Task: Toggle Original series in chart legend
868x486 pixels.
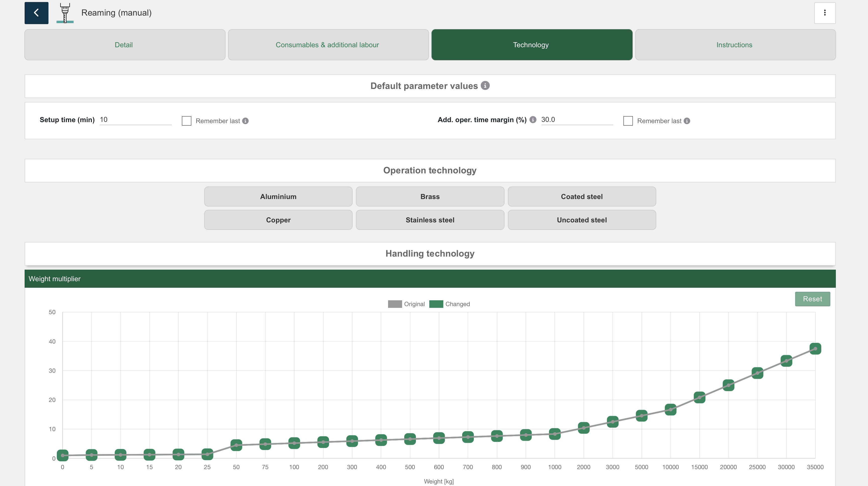Action: tap(406, 304)
